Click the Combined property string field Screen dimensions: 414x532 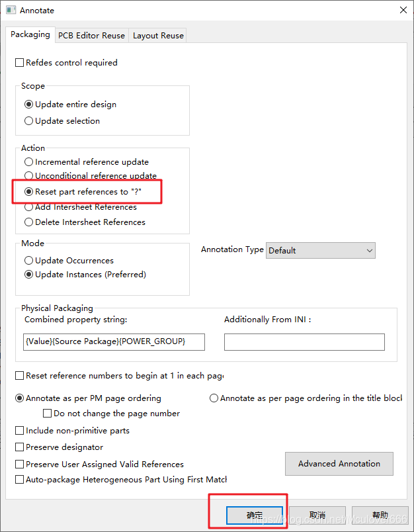tap(113, 341)
